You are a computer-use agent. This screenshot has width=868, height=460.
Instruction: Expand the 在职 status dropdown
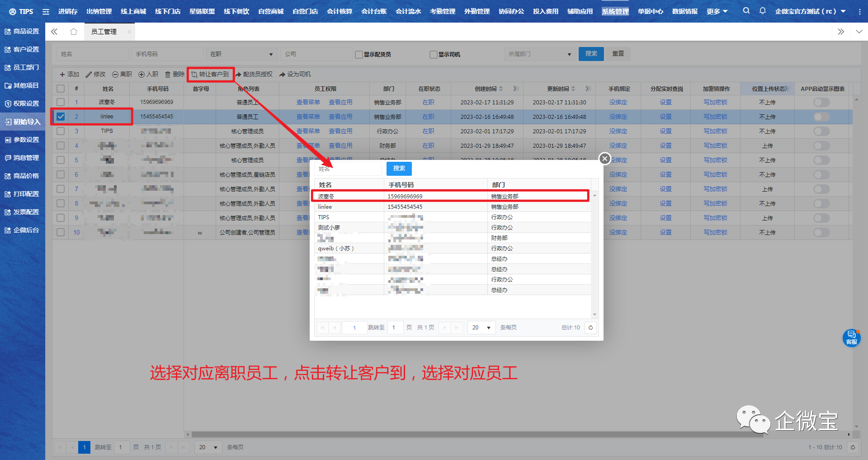(x=241, y=54)
